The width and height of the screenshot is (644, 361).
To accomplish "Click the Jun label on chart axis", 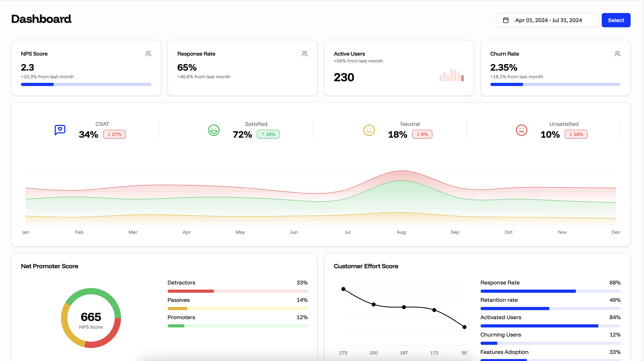I will pyautogui.click(x=294, y=232).
